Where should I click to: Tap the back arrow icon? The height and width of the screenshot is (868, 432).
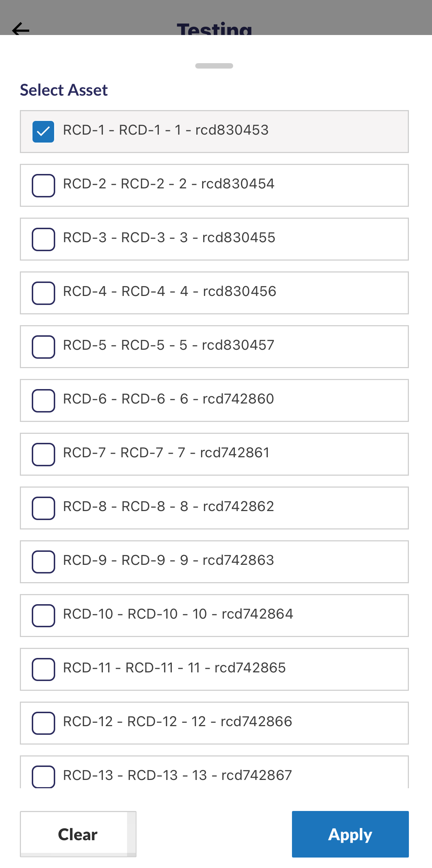tap(21, 30)
